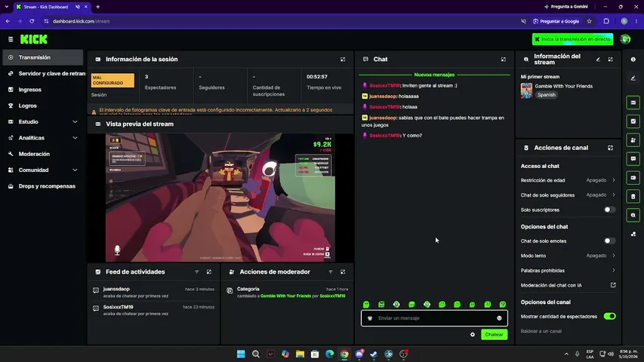Click juanssdaop entry in activity feed

154,292
